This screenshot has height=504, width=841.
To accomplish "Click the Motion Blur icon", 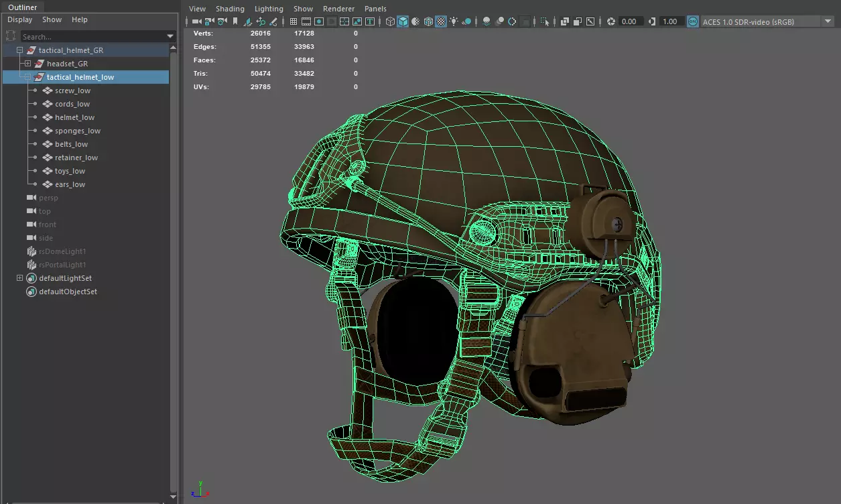I will tap(499, 21).
